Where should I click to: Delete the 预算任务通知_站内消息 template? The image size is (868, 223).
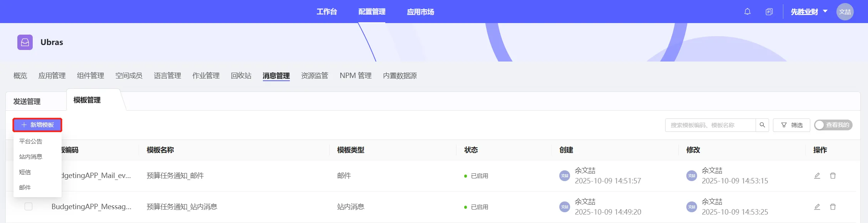tap(833, 207)
